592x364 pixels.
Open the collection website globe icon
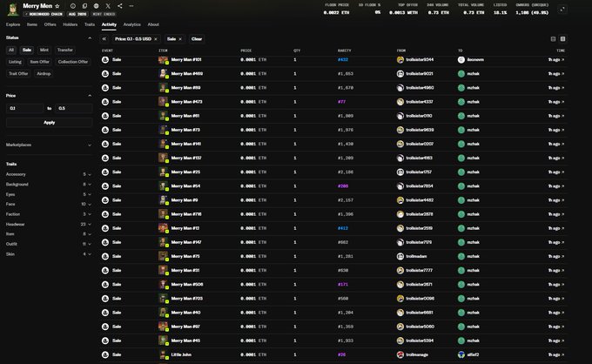97,6
